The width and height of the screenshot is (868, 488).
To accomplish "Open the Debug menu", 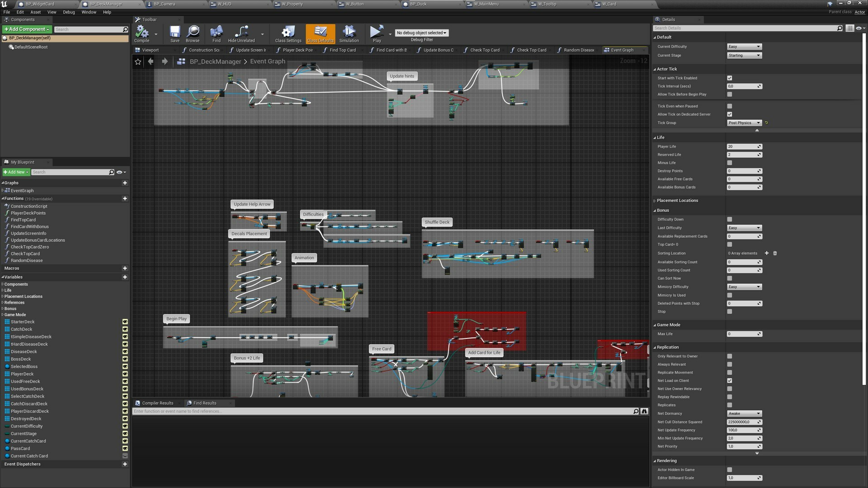I will (69, 12).
